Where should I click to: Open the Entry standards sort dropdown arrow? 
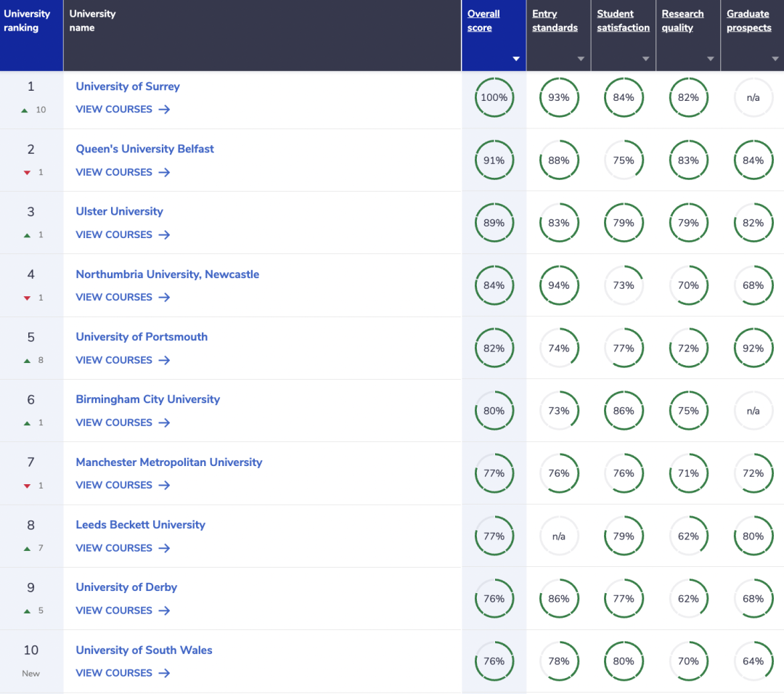click(581, 59)
